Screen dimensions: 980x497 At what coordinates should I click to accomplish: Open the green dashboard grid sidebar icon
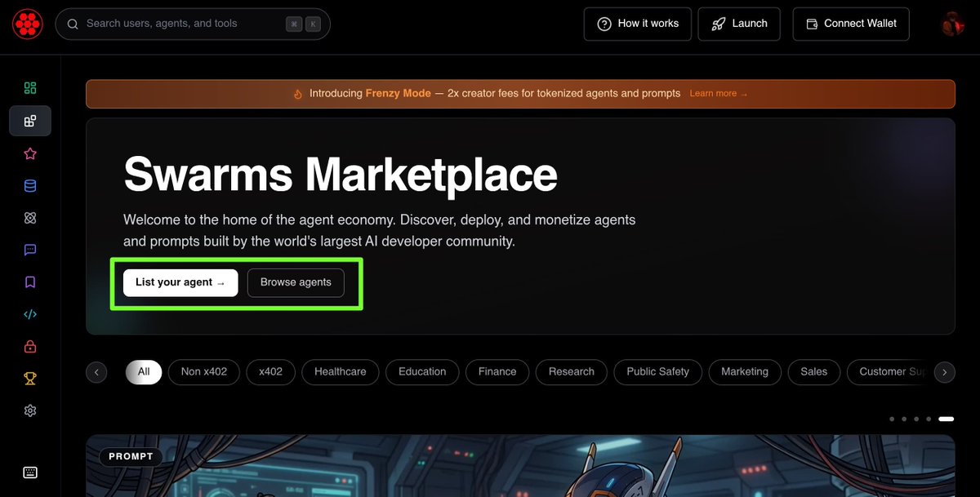[x=30, y=88]
